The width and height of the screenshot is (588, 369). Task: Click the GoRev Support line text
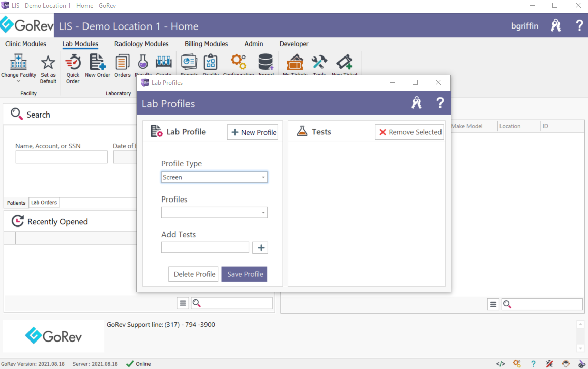tap(161, 325)
